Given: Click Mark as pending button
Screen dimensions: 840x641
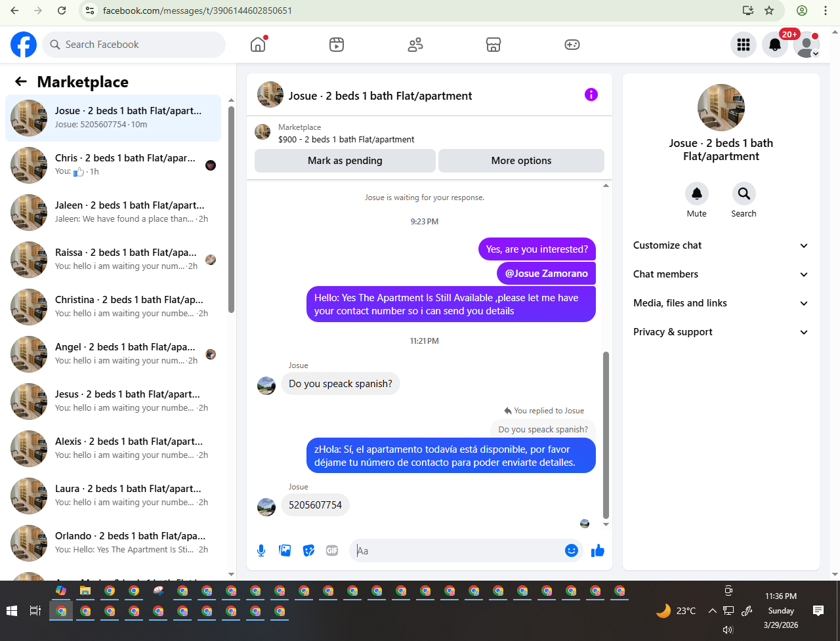Looking at the screenshot, I should pyautogui.click(x=345, y=161).
